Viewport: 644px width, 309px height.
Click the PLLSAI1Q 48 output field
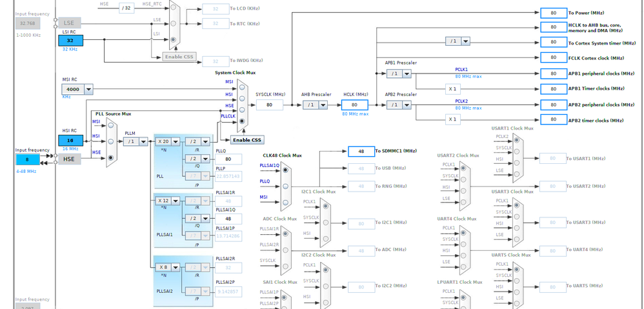228,219
